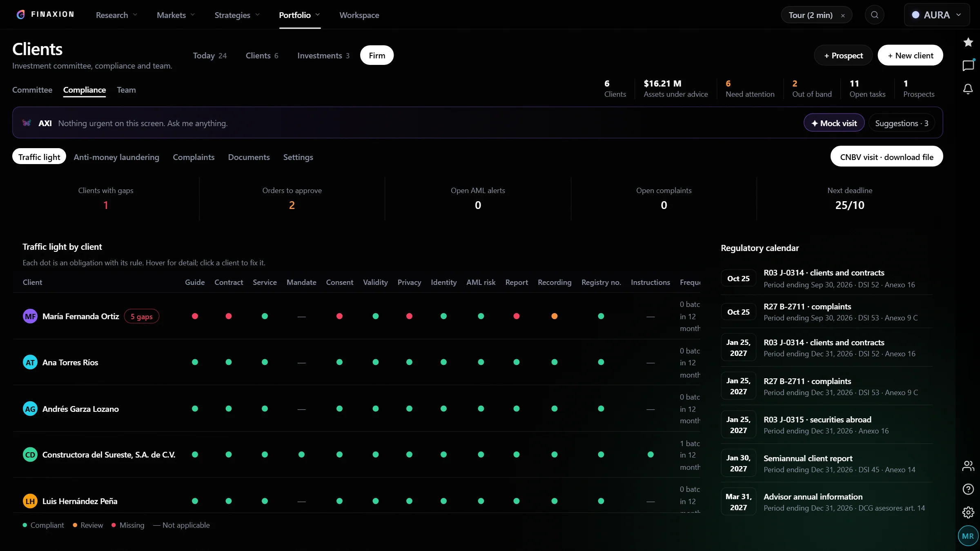Click CNBV visit download file button
The image size is (980, 551).
(886, 157)
